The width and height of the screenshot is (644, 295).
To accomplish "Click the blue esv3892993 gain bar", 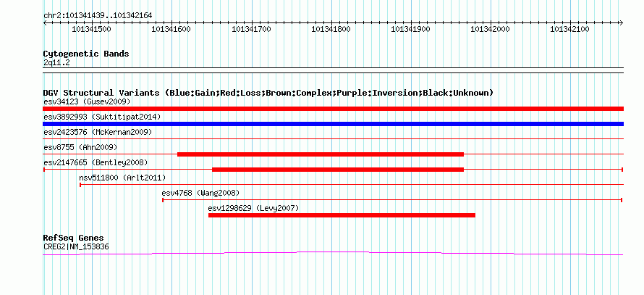I will (333, 124).
